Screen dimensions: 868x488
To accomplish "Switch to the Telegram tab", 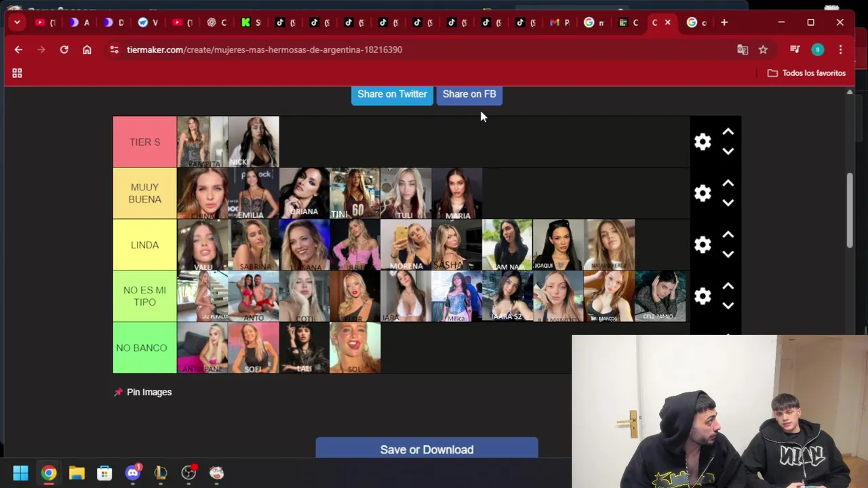I will [148, 22].
